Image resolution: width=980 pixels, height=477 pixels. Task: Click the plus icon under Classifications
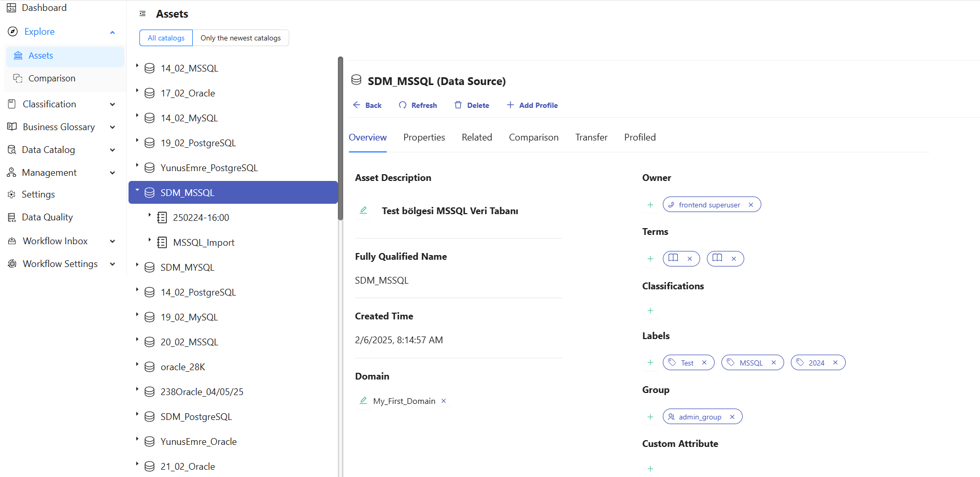[650, 311]
